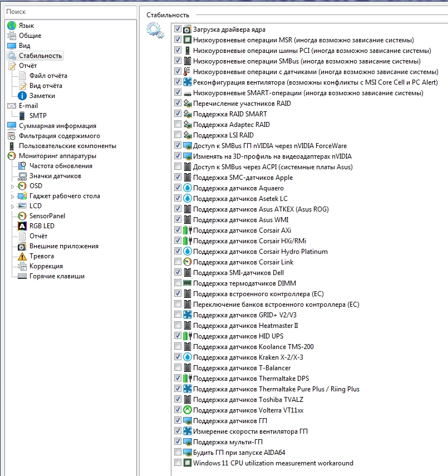Expand the LCD tree node

tap(12, 207)
